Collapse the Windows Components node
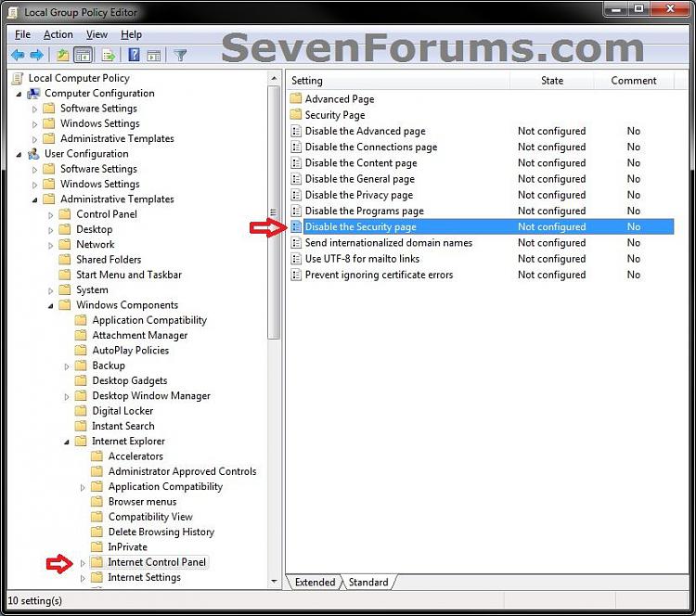This screenshot has width=696, height=616. [x=51, y=306]
